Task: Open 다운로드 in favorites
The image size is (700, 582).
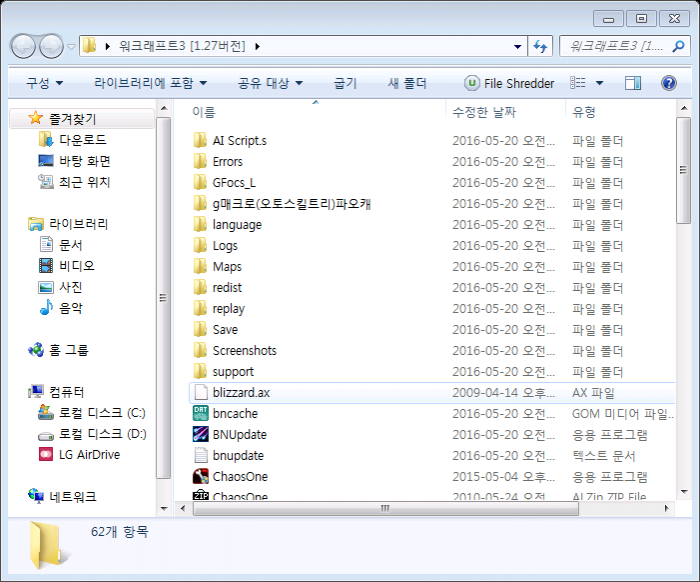Action: 73,140
